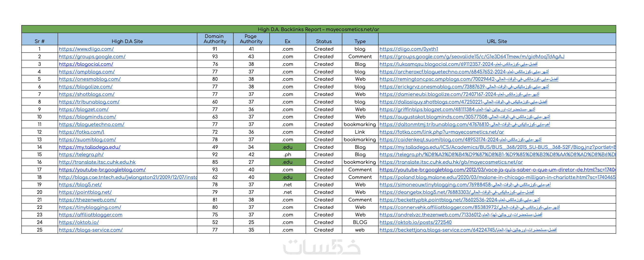The height and width of the screenshot is (260, 644).
Task: Open the simoneouw.tinyblogging.com URL link
Action: click(x=465, y=185)
